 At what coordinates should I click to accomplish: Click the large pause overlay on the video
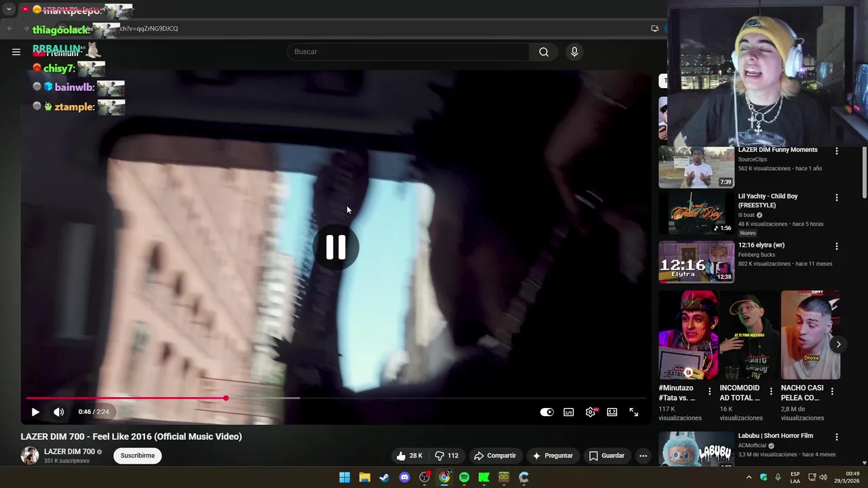tap(336, 247)
